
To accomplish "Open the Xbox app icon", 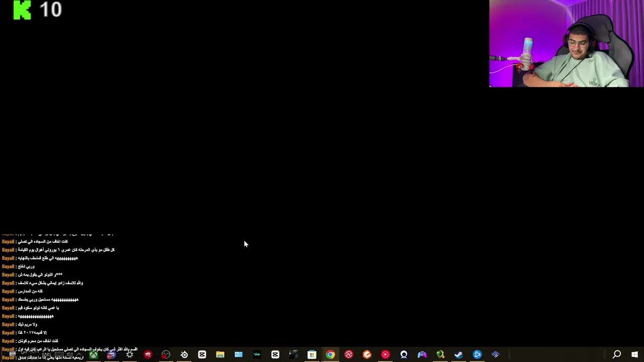I will tap(93, 355).
